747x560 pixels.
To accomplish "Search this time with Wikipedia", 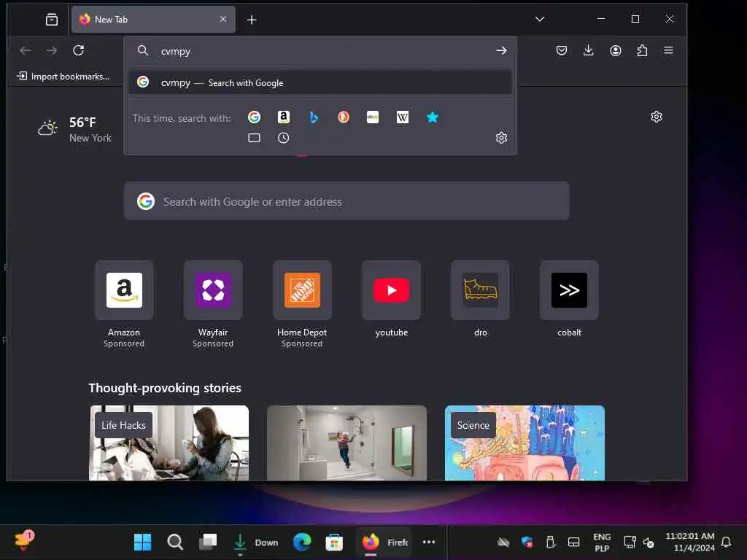I will (403, 117).
